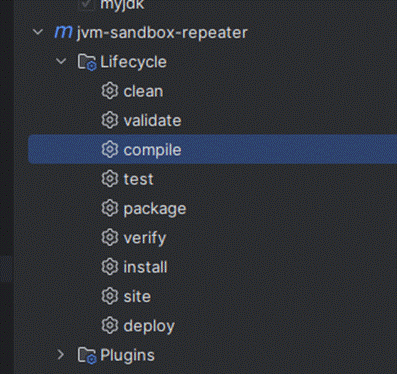The height and width of the screenshot is (374, 397).
Task: Click the gear icon next to install
Action: coord(110,267)
